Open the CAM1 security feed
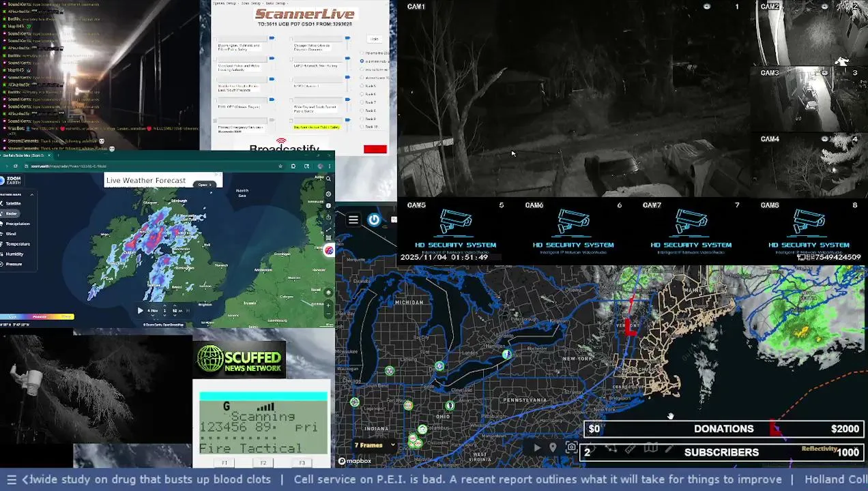This screenshot has height=491, width=868. [574, 98]
